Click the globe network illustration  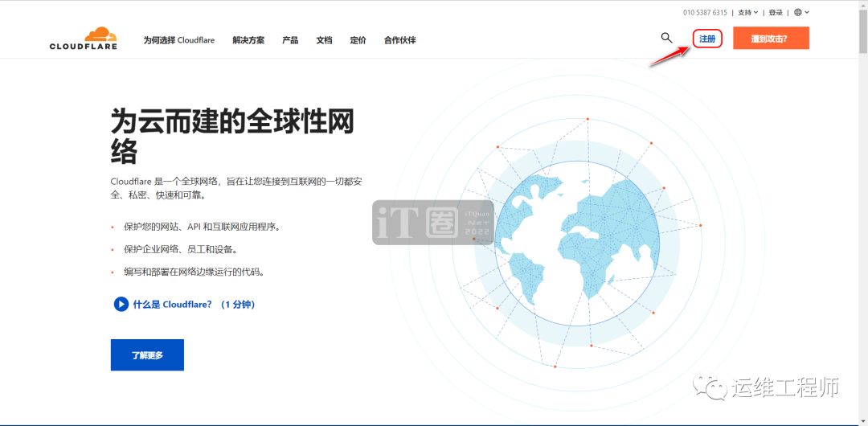(575, 243)
